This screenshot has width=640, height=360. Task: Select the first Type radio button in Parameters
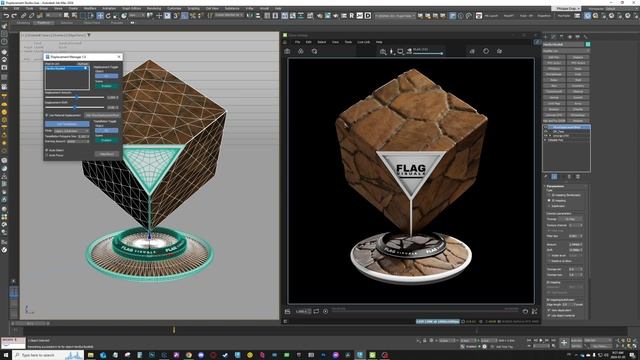549,195
